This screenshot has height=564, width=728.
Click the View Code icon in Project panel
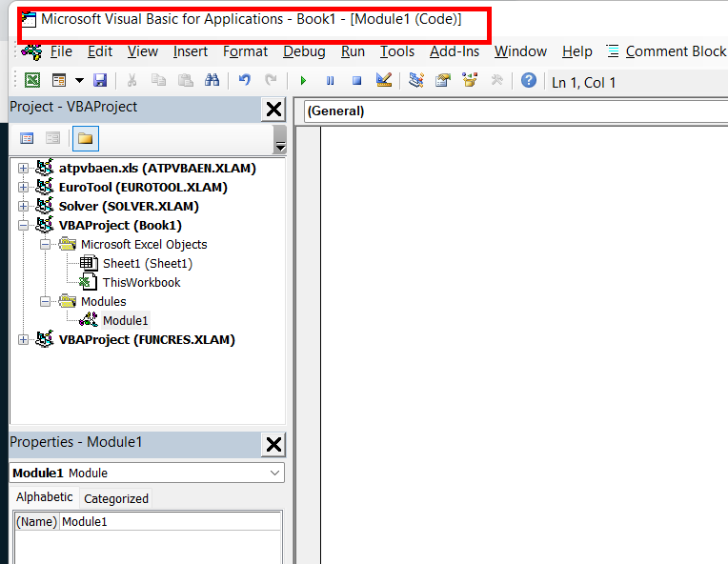[x=27, y=138]
